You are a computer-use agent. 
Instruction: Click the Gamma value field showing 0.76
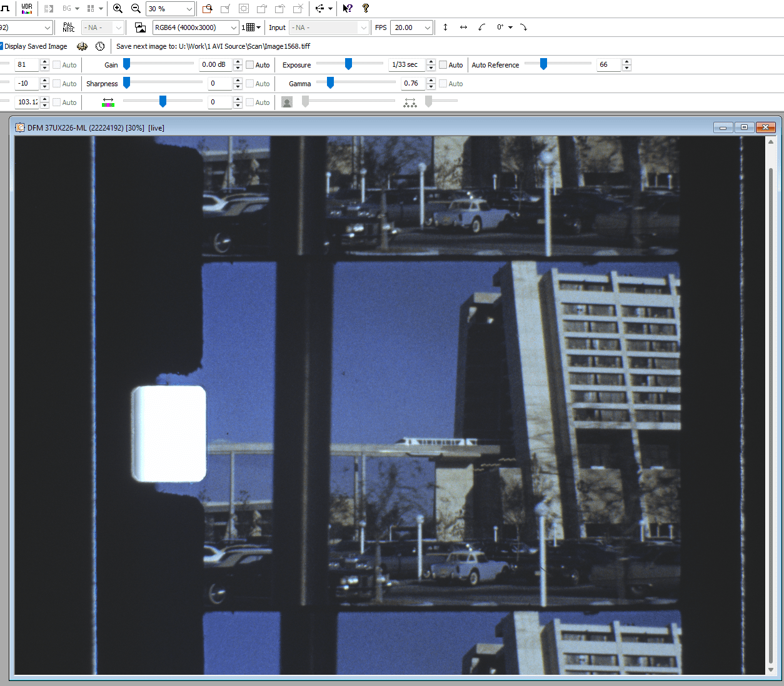tap(412, 84)
